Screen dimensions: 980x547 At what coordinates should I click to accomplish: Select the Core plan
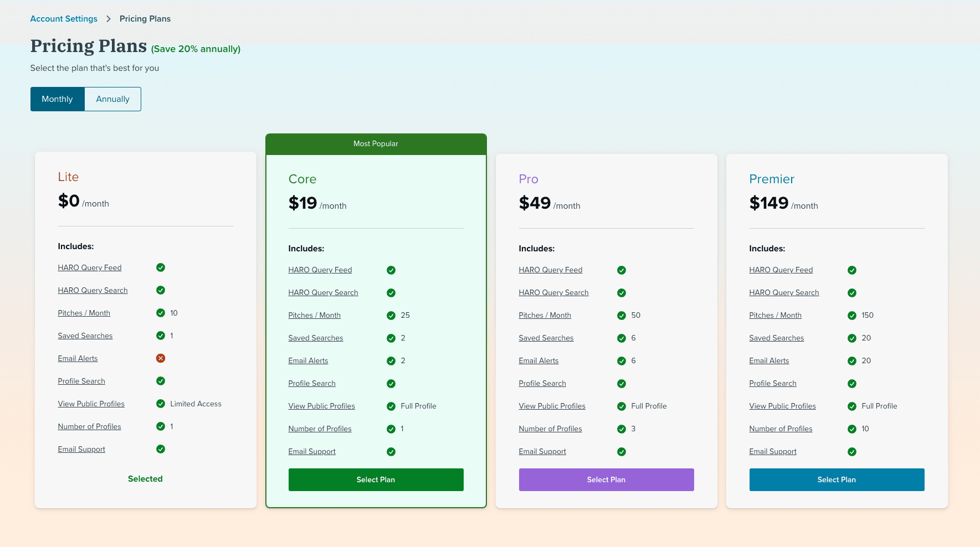click(x=376, y=479)
